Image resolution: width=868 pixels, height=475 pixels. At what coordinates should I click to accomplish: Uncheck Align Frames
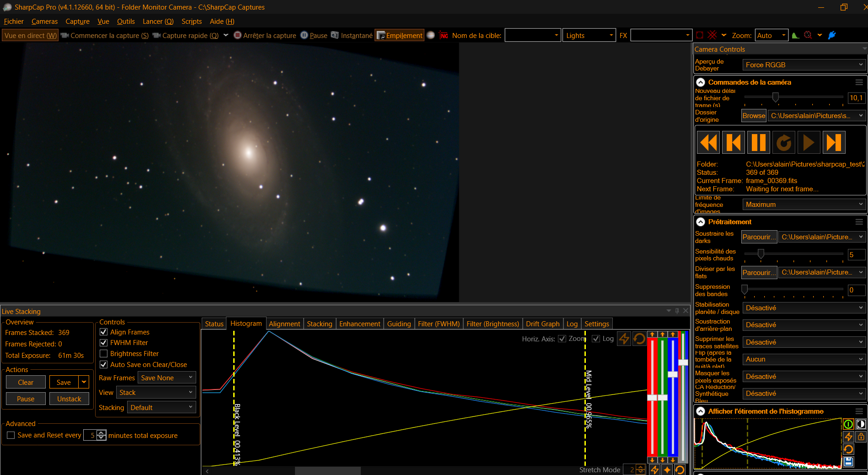[x=103, y=332]
